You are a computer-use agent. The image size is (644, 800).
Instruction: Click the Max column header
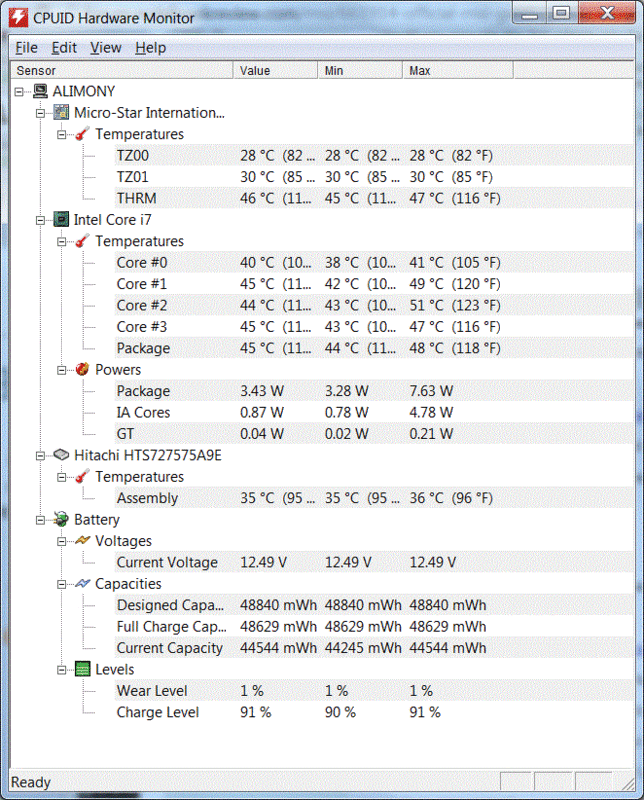coord(458,70)
